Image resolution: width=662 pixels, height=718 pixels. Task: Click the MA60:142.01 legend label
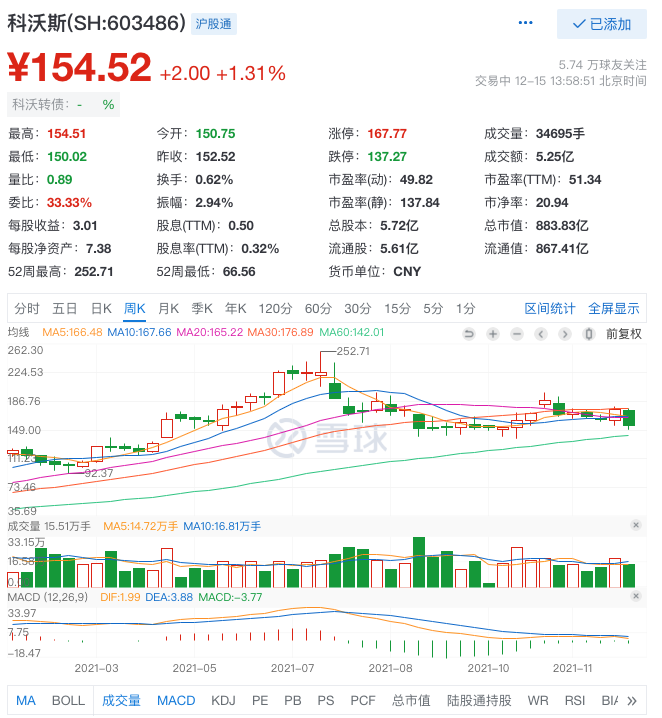(351, 332)
